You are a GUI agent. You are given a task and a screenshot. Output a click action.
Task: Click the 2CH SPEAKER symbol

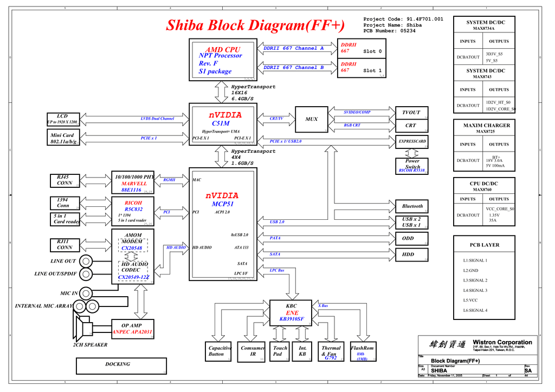83,328
